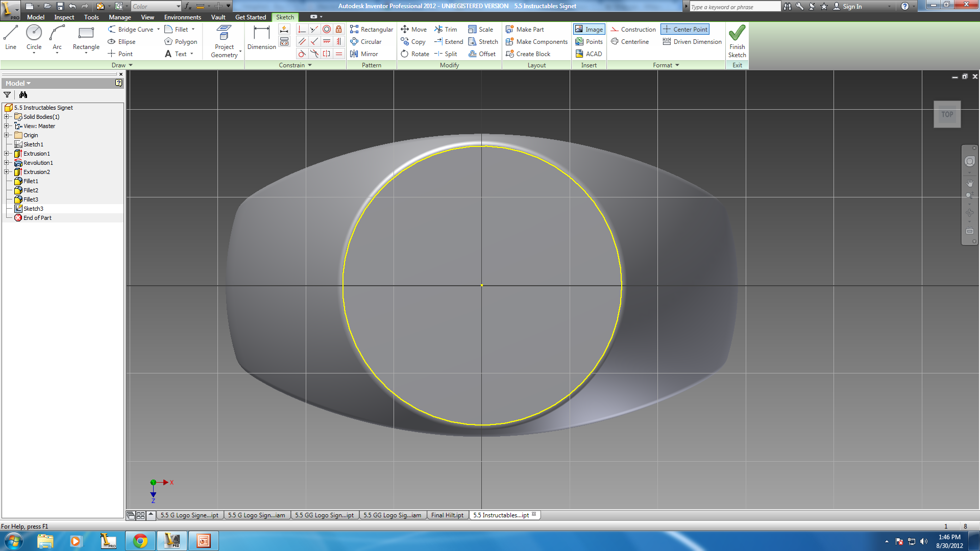
Task: Activate the Dimension tool
Action: pos(261,38)
